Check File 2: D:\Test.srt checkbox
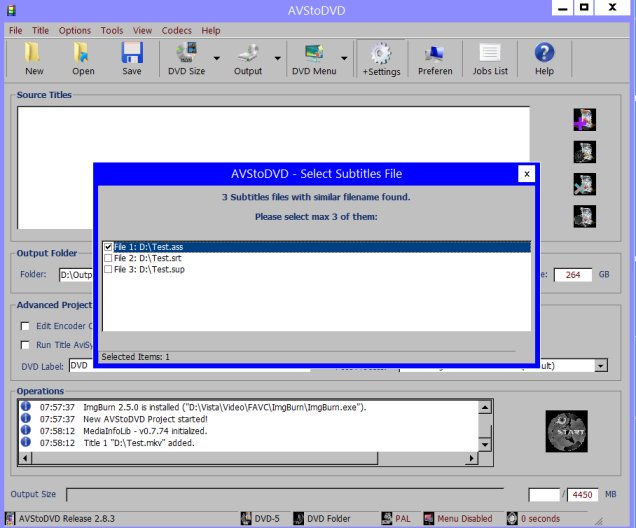 108,258
